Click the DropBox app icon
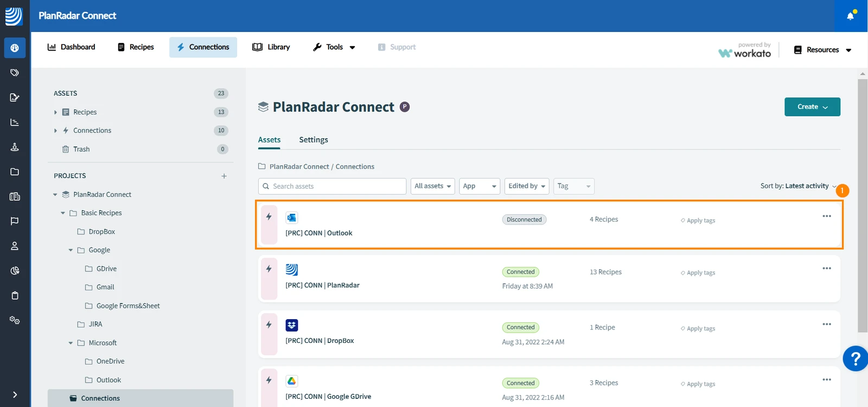Screen dimensions: 868x407 coord(292,326)
